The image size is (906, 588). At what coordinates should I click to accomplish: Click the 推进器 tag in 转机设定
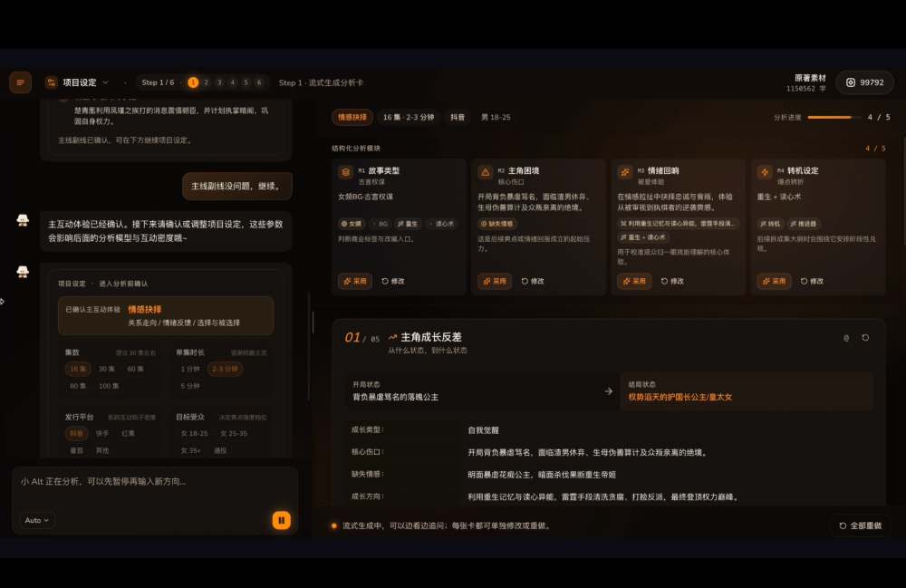click(804, 224)
